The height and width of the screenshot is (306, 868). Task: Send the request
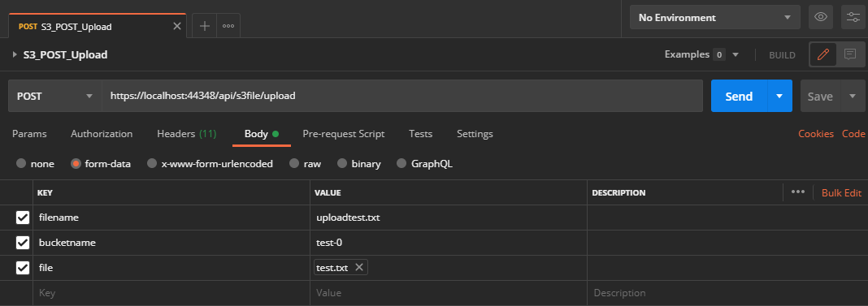coord(739,96)
